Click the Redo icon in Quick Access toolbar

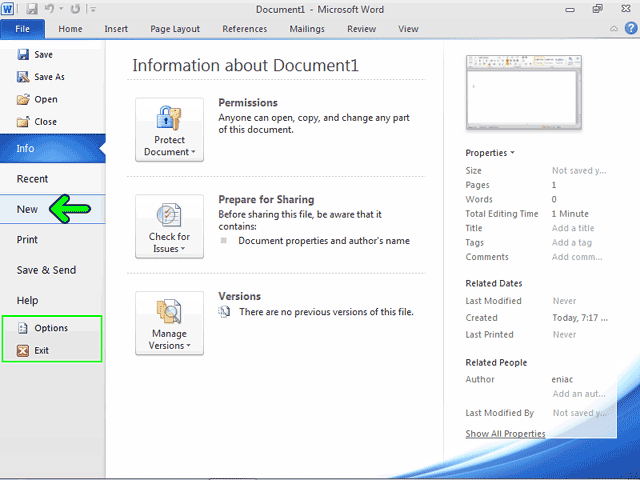coord(75,9)
